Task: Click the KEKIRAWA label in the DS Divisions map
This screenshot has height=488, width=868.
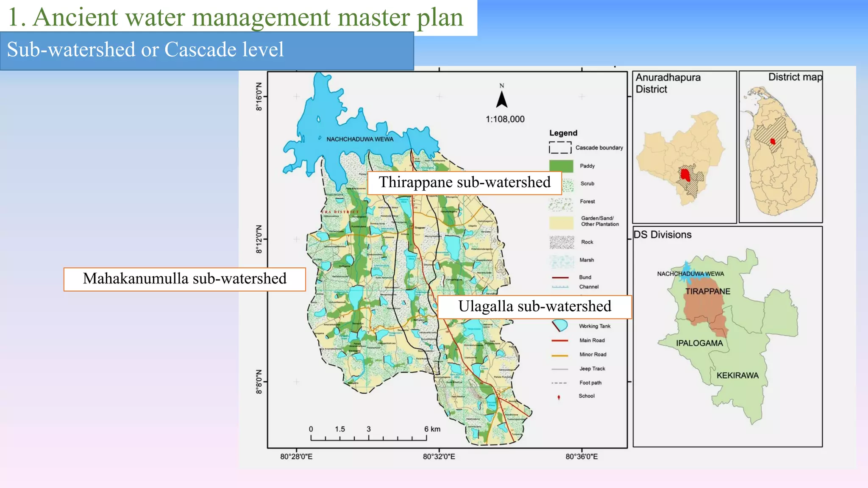Action: (x=737, y=375)
